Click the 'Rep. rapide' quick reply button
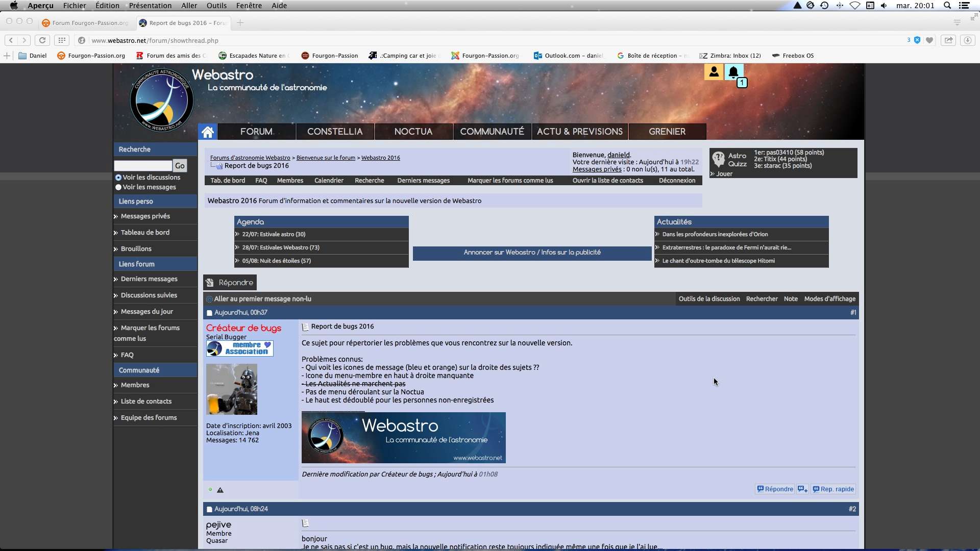The image size is (980, 551). click(833, 489)
